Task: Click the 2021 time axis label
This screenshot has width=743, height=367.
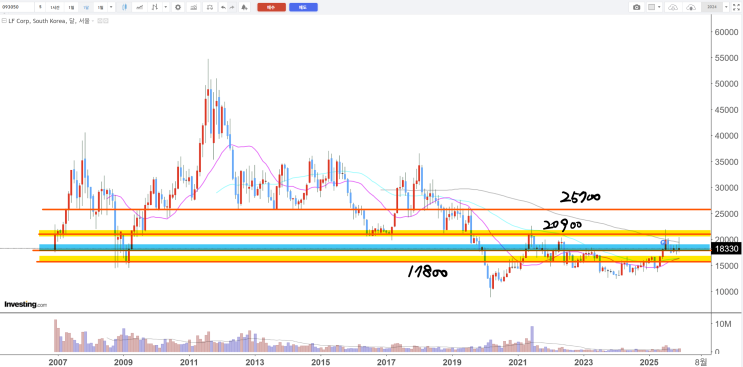Action: (x=518, y=361)
